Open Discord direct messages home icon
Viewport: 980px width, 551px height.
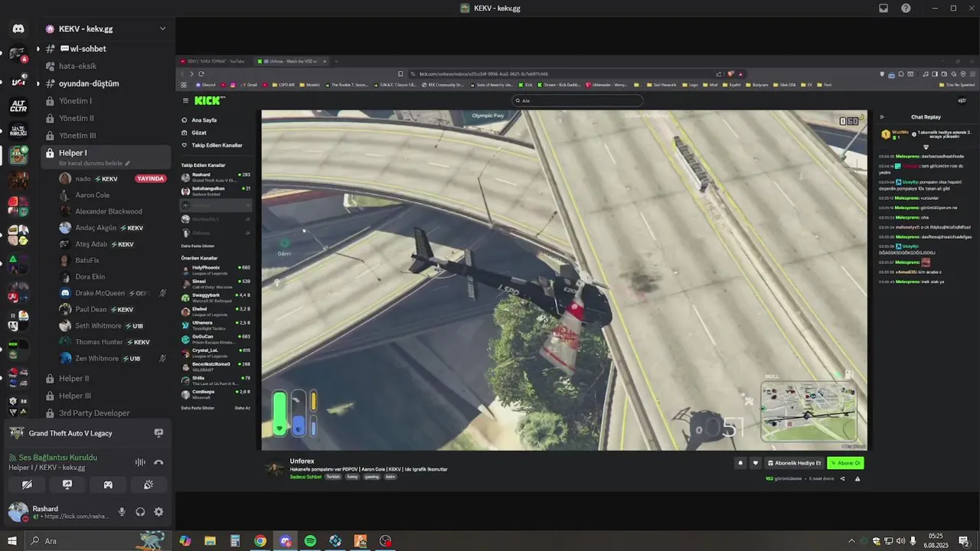point(18,29)
